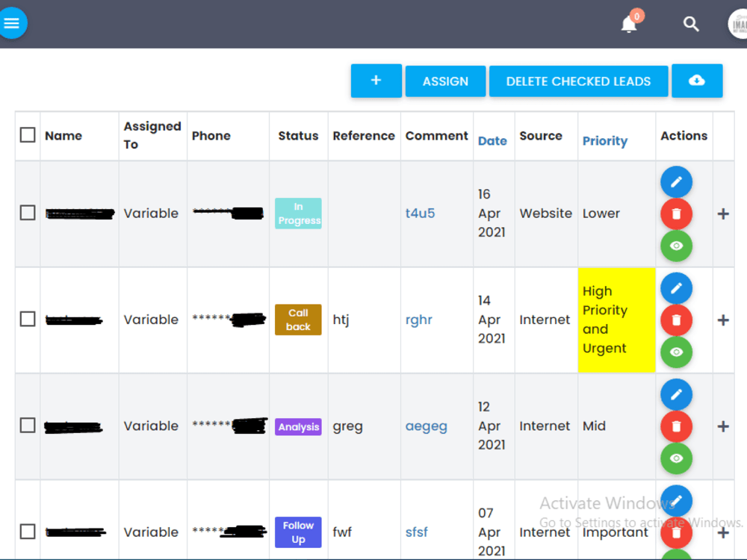Viewport: 747px width, 560px height.
Task: Sort leads by the Priority column
Action: click(x=604, y=140)
